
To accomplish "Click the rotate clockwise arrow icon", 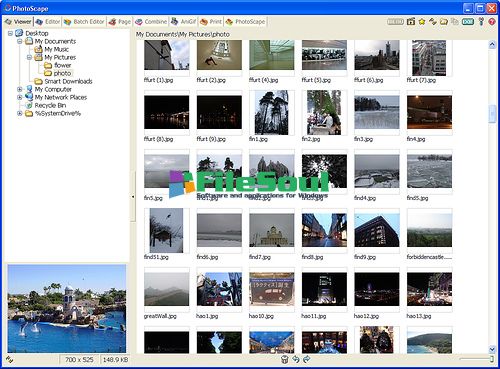I will (306, 359).
